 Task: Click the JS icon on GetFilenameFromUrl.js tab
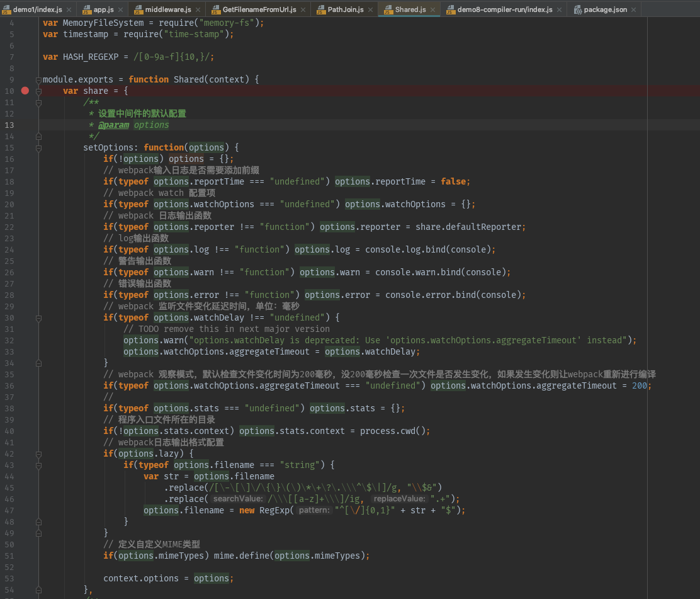[216, 9]
